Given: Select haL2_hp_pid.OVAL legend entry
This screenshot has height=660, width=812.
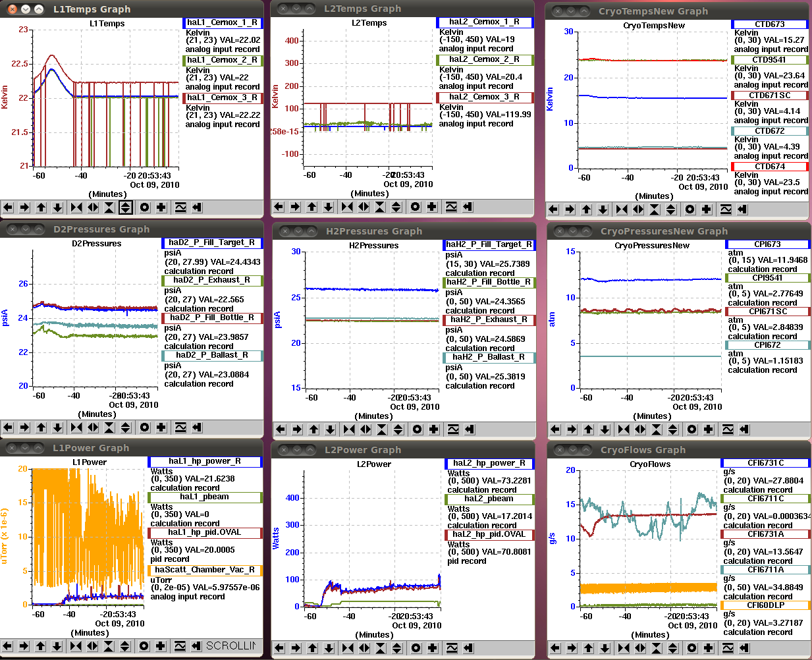Looking at the screenshot, I should (489, 534).
